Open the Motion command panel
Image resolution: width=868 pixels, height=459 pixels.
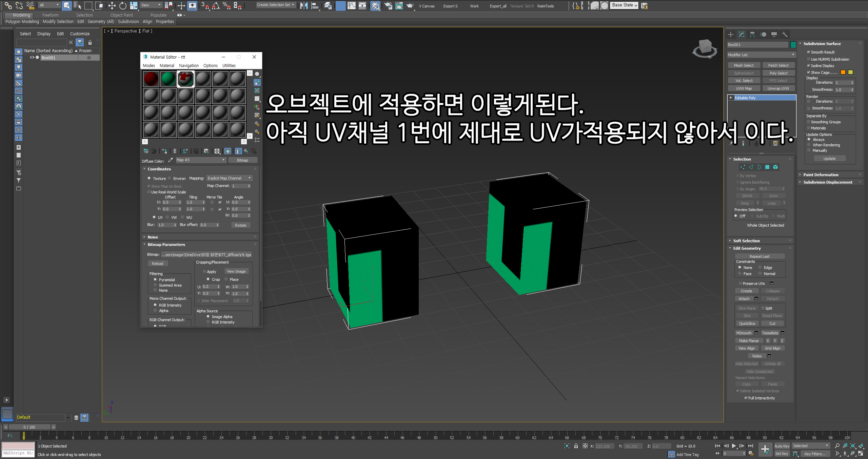763,35
